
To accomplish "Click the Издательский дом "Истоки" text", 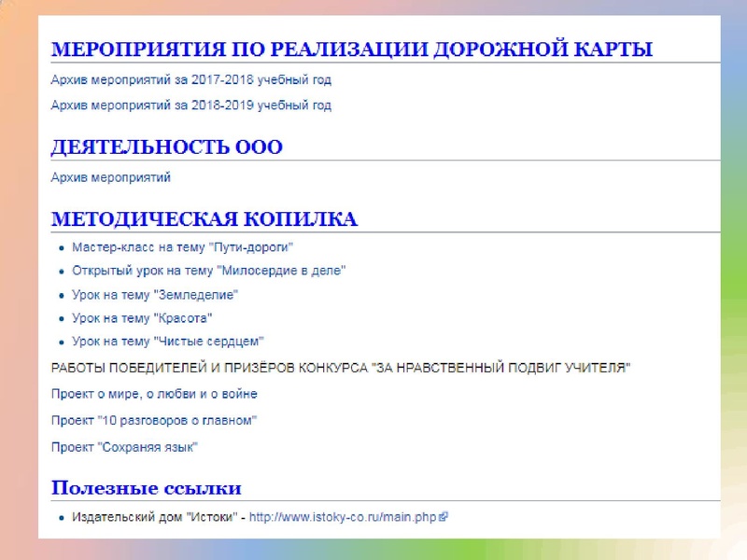I will 152,515.
